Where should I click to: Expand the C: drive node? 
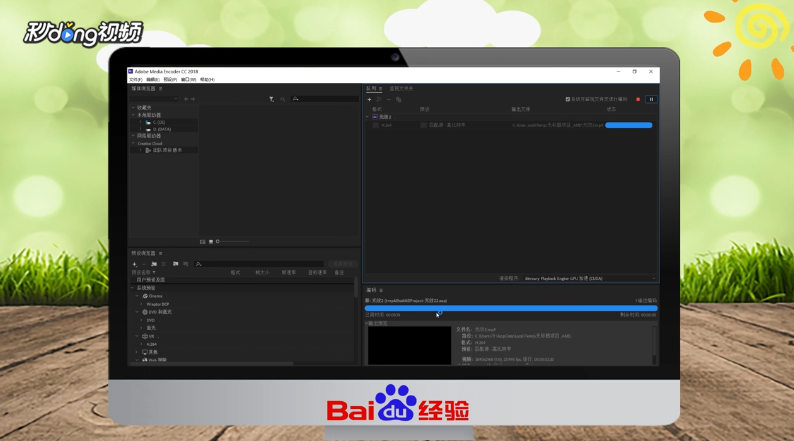coord(140,123)
